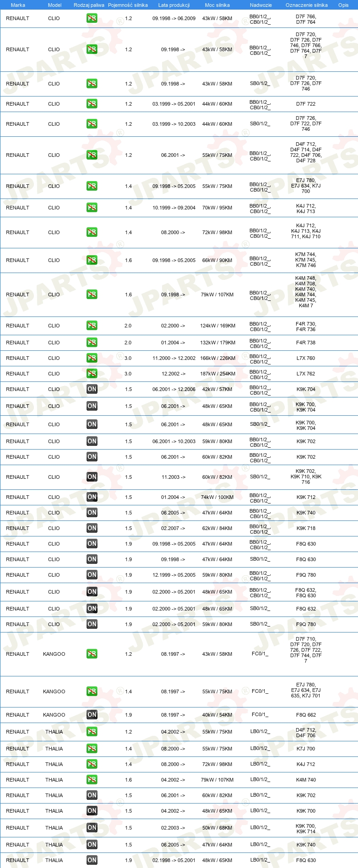Click the Rodzaj paliwa column header
This screenshot has width=358, height=868.
[x=89, y=5]
